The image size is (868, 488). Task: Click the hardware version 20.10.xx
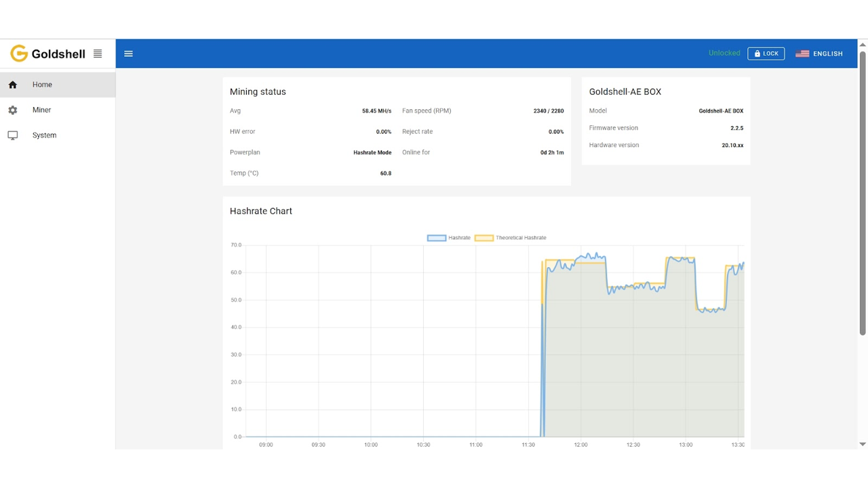[732, 145]
